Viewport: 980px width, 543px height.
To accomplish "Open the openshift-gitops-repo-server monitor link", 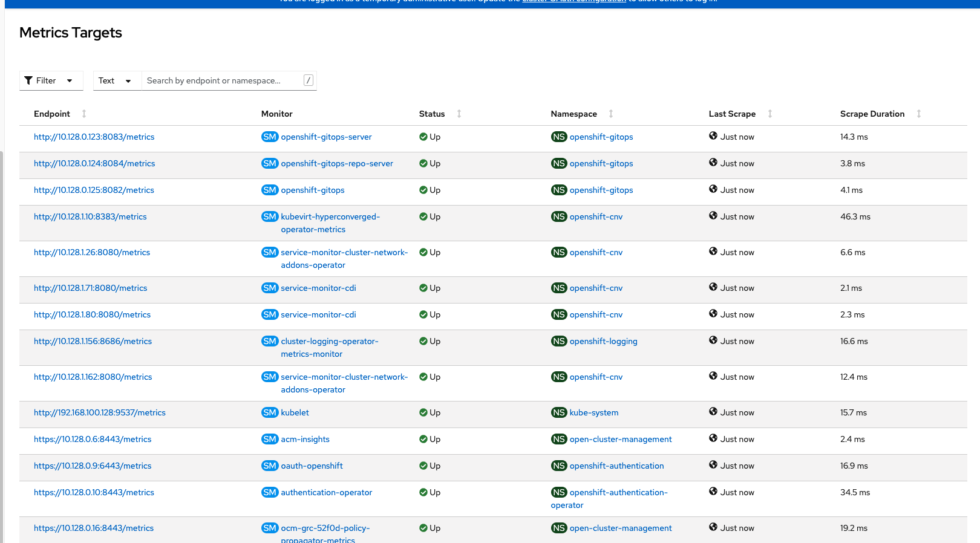I will point(336,163).
